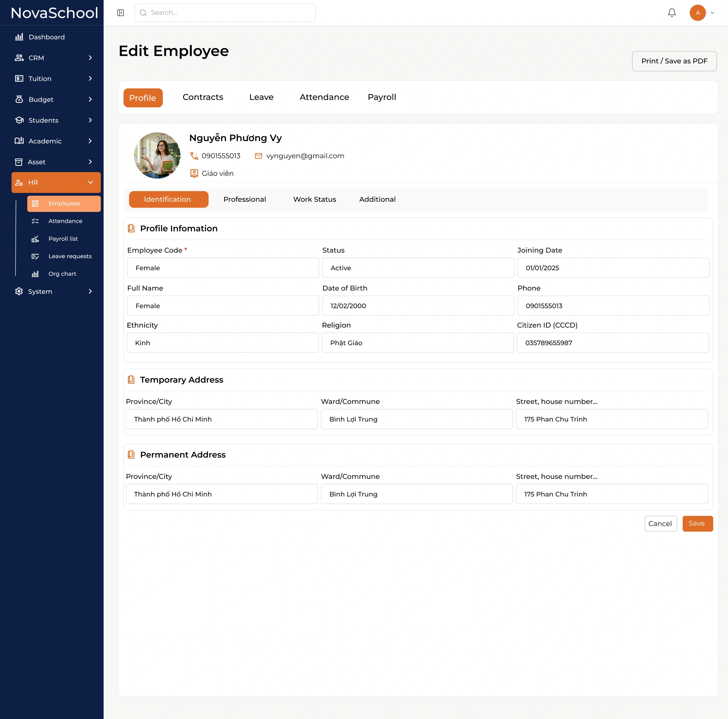Click the Tuition icon

(19, 78)
